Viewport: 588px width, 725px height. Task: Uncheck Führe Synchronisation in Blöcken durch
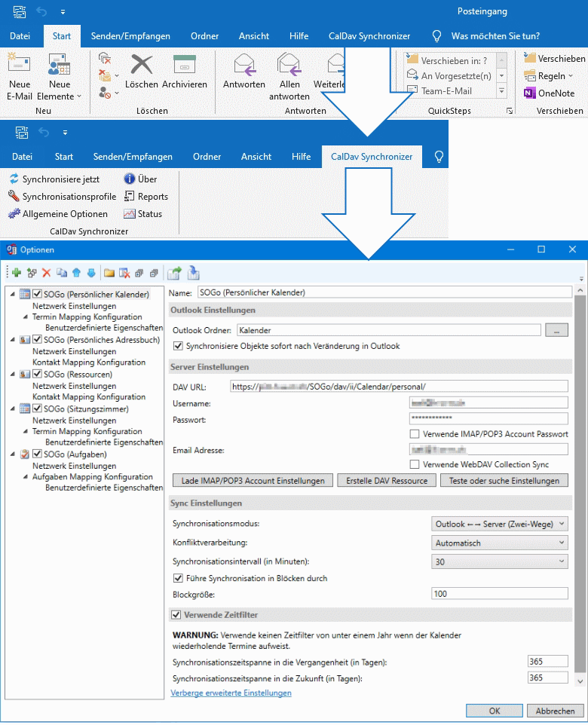point(178,578)
